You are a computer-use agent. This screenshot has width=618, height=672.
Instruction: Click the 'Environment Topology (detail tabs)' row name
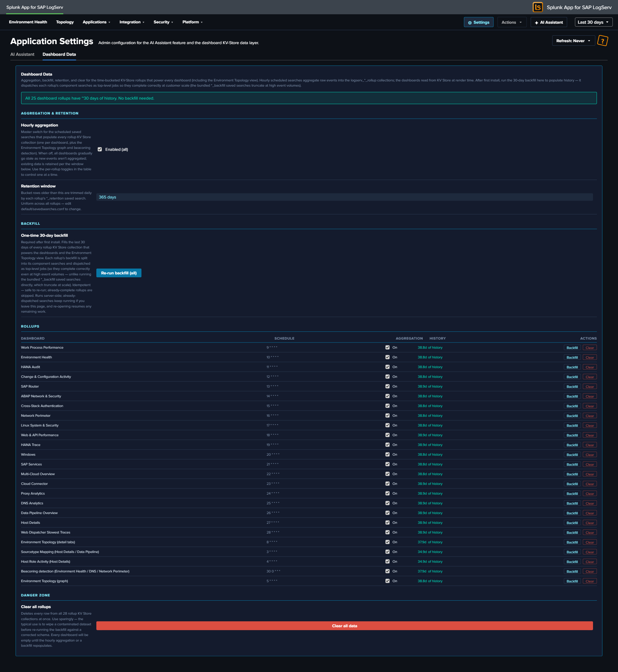pos(48,542)
